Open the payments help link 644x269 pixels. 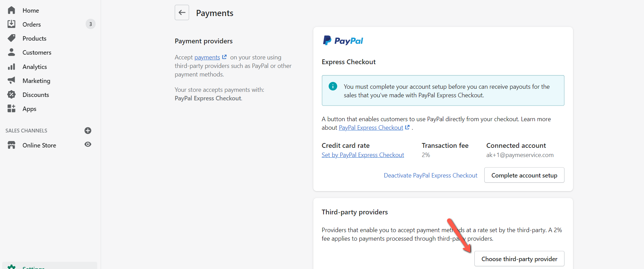[207, 57]
